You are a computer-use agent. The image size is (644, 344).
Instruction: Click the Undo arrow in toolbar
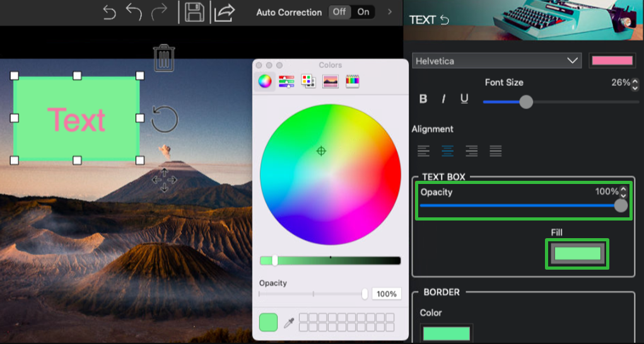[x=134, y=13]
